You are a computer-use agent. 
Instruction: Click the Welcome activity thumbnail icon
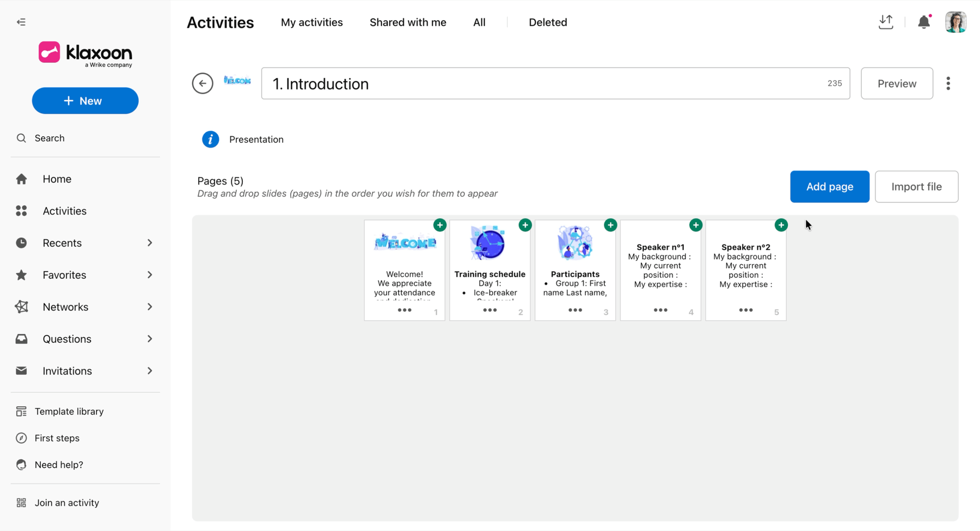(x=237, y=81)
